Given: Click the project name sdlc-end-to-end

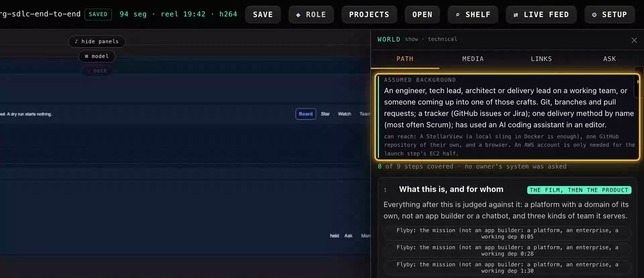Looking at the screenshot, I should point(40,14).
